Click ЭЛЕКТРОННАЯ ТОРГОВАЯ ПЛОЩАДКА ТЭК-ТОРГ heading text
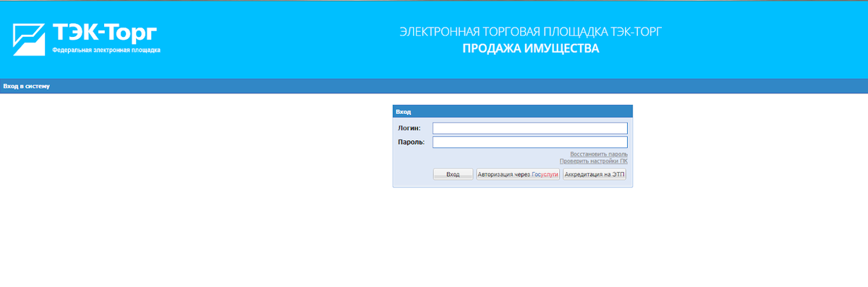Viewport: 868px width, 287px height. (531, 32)
